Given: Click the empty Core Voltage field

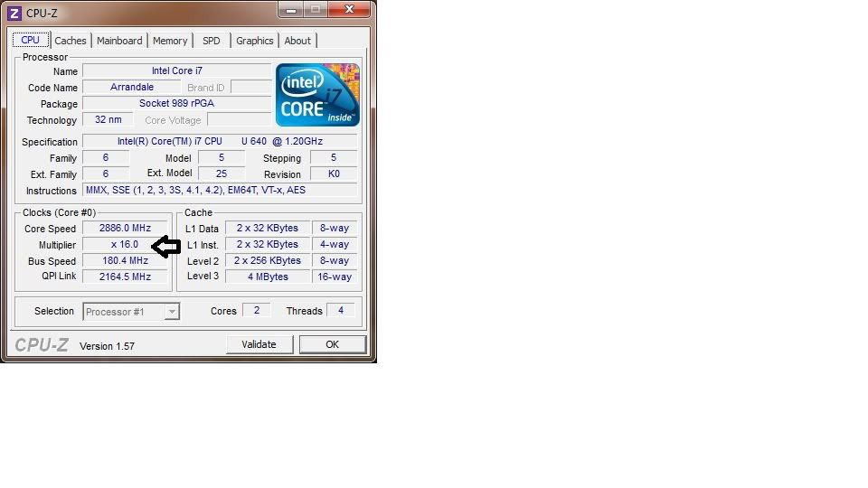Looking at the screenshot, I should point(239,120).
